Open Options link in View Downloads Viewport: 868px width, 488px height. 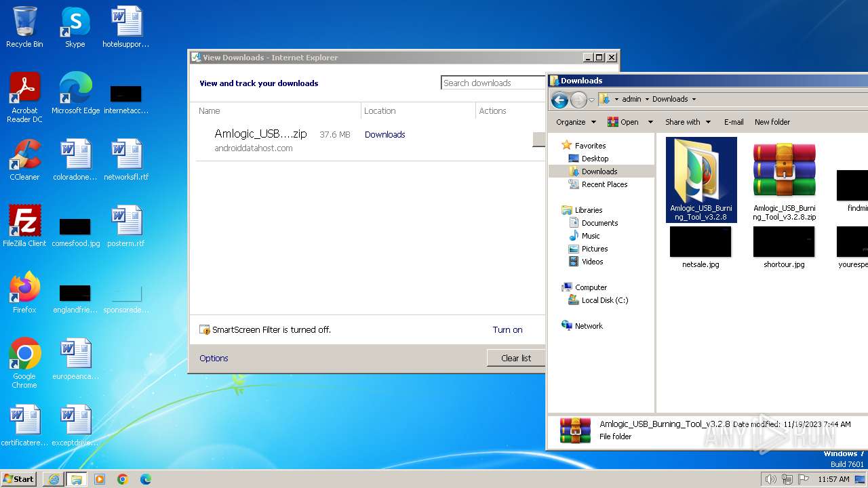[214, 358]
